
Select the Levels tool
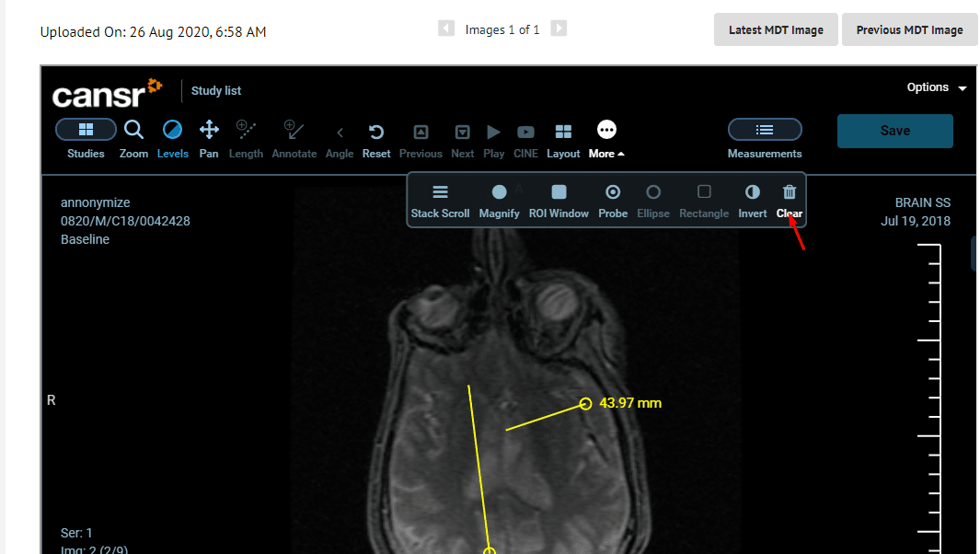[173, 138]
